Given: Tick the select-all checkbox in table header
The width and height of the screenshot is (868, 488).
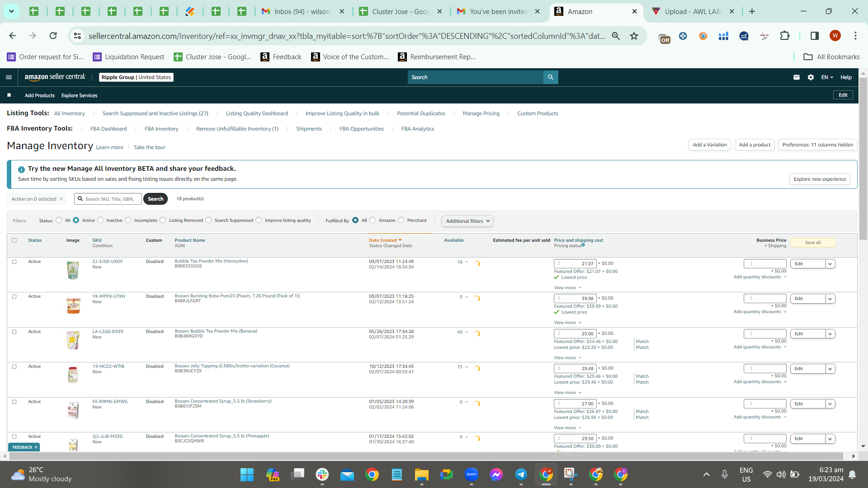Looking at the screenshot, I should point(14,240).
